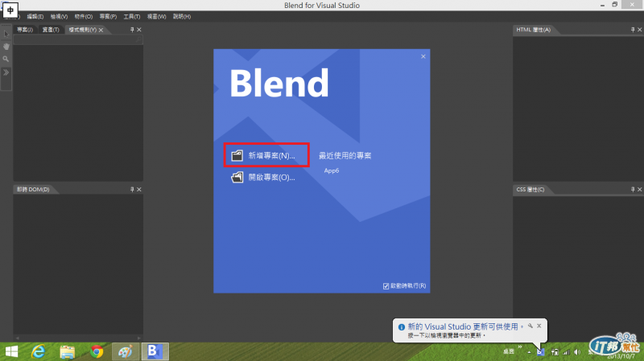The image size is (644, 361).
Task: Open Paint from the taskbar
Action: coord(126,351)
